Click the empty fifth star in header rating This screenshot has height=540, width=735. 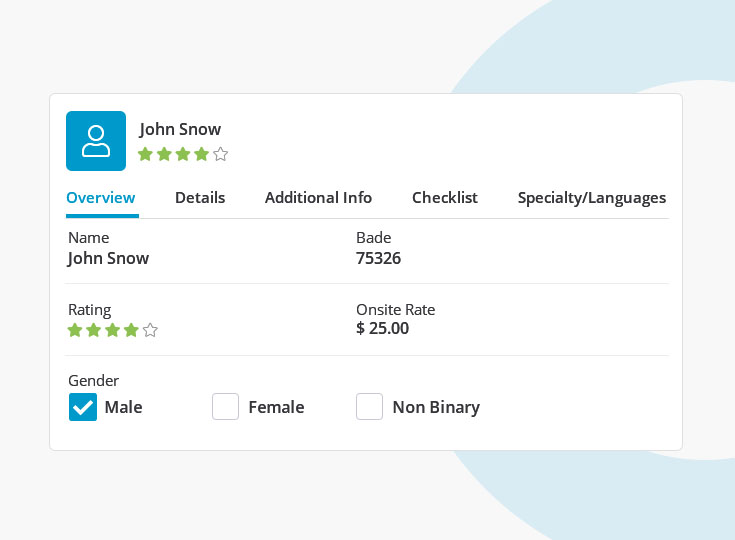tap(221, 154)
